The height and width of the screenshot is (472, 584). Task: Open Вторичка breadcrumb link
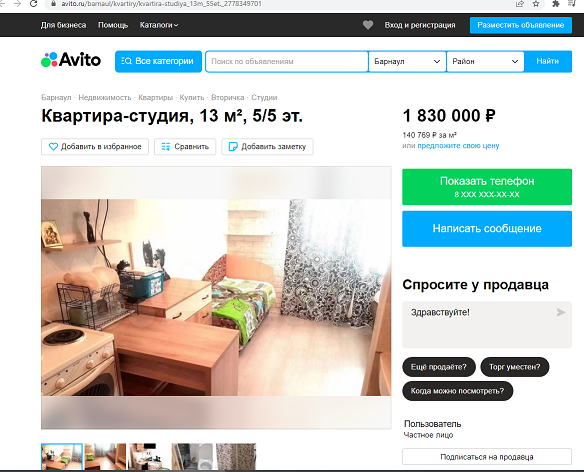pyautogui.click(x=228, y=98)
